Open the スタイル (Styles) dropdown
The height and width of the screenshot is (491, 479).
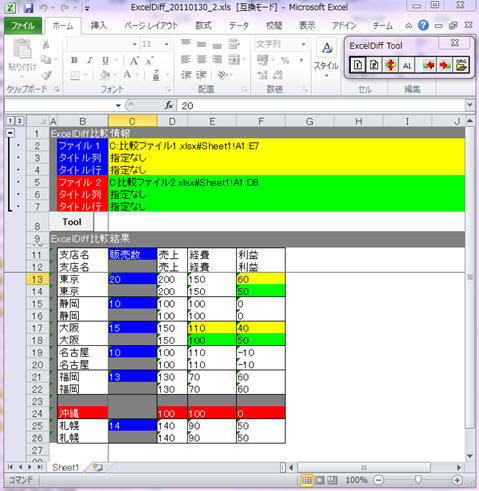tap(326, 59)
